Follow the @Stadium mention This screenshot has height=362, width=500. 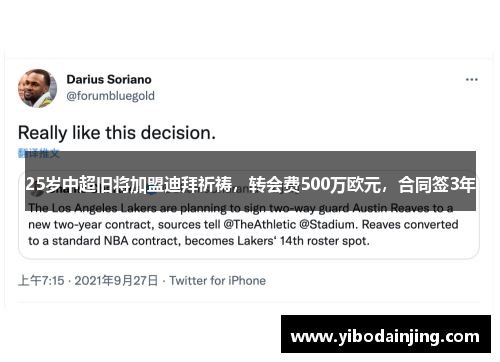coord(328,225)
